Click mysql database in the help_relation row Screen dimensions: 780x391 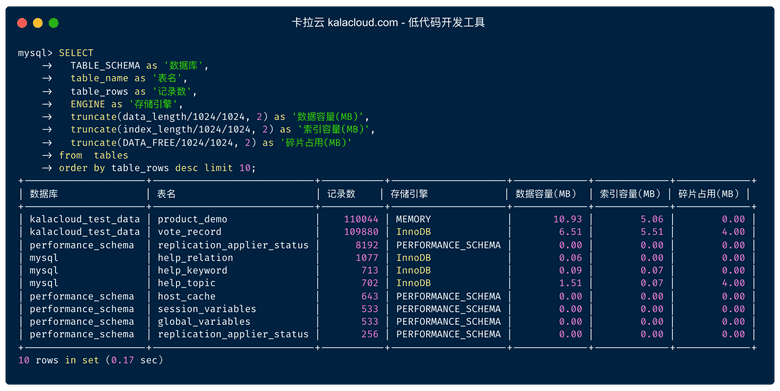click(44, 258)
